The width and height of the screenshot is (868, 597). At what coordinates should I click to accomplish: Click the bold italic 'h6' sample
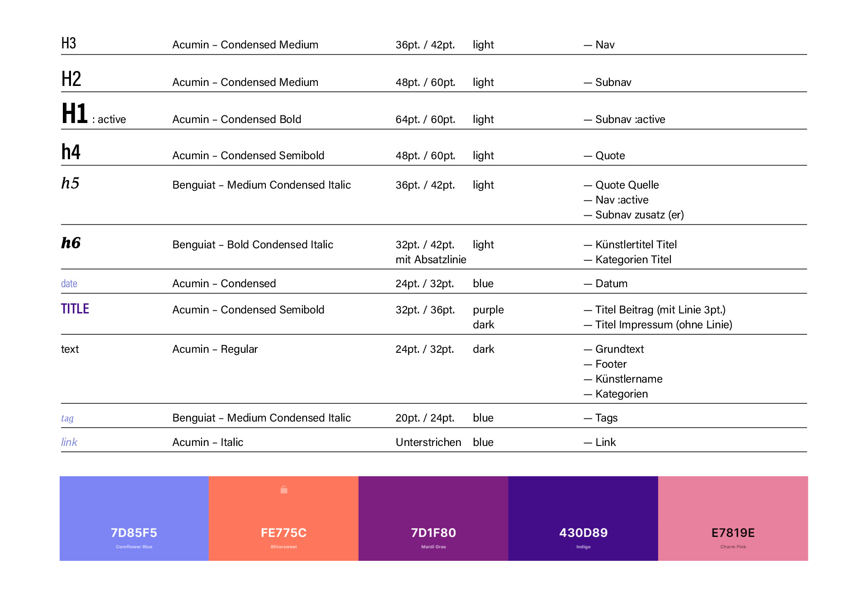71,243
